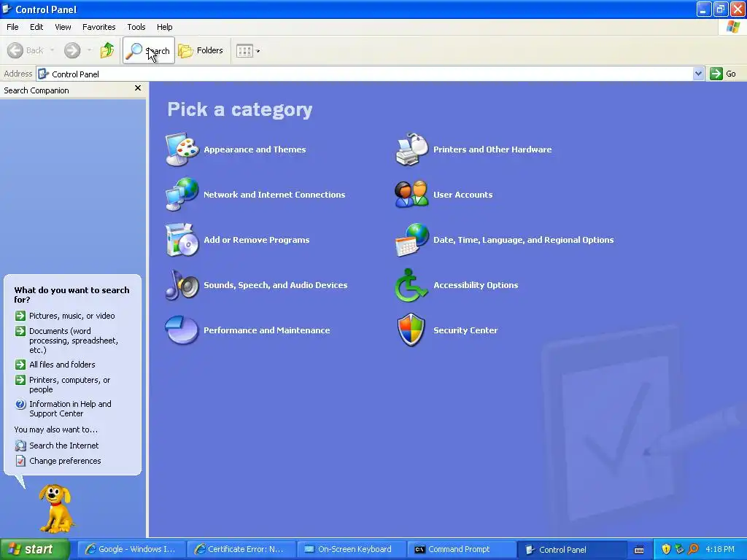This screenshot has width=747, height=560.
Task: Open the Add or Remove Programs icon
Action: click(182, 239)
